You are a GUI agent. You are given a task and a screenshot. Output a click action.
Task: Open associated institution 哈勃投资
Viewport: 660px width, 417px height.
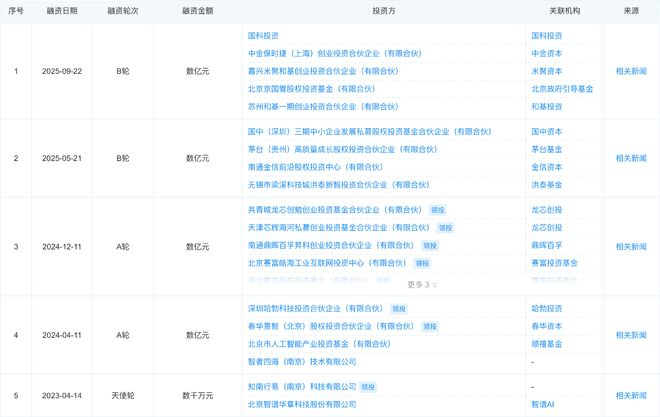point(546,308)
